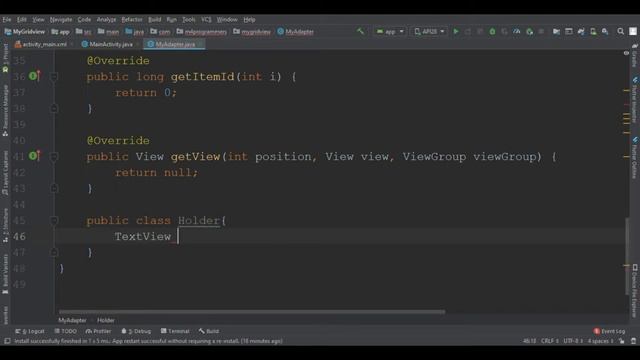Open the Layout Captures side panel
The width and height of the screenshot is (640, 360).
pos(5,173)
